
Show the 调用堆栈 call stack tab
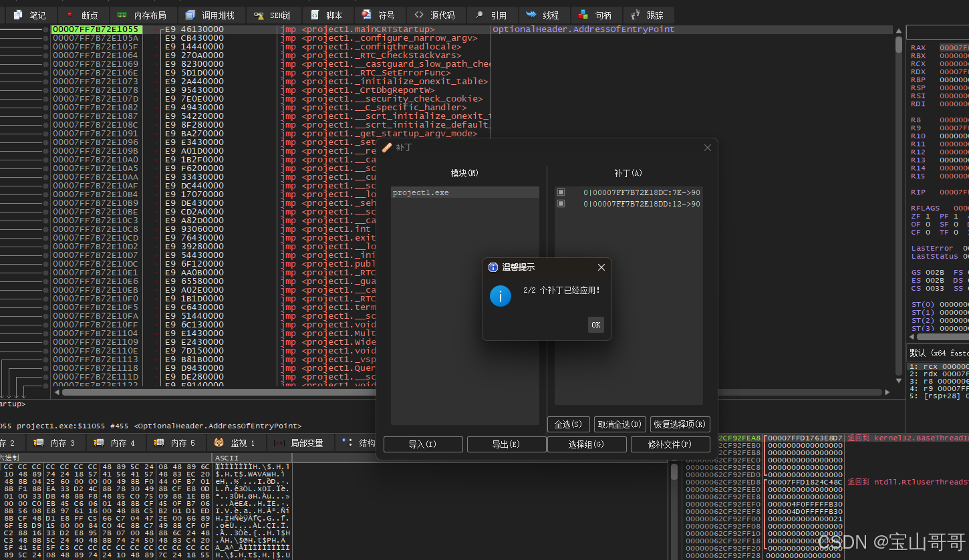click(x=210, y=15)
